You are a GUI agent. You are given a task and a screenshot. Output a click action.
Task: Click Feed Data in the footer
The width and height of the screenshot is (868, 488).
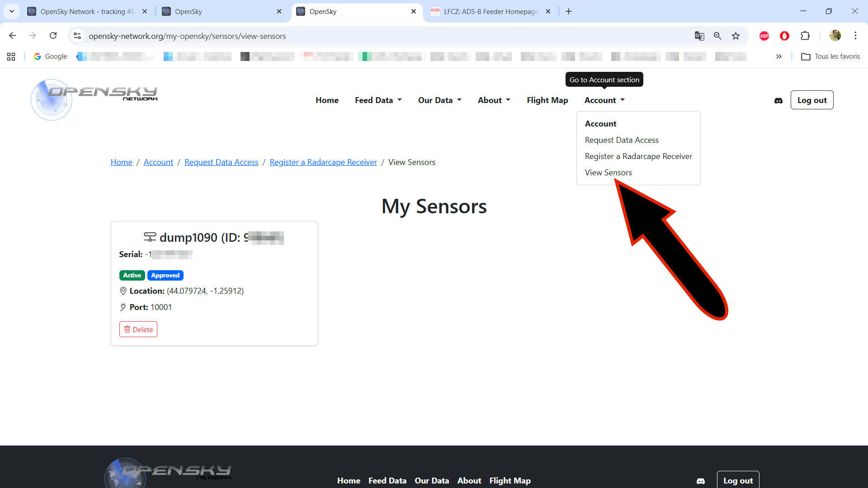(x=387, y=481)
